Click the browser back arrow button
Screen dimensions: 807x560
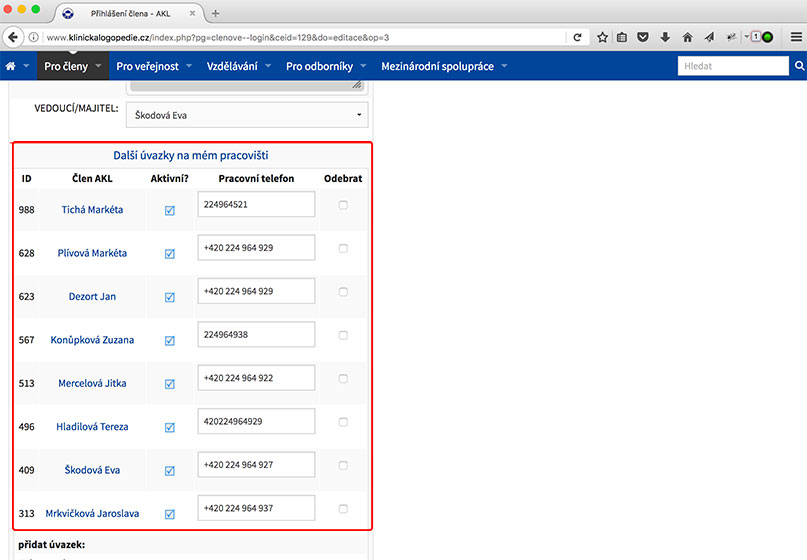pos(13,37)
